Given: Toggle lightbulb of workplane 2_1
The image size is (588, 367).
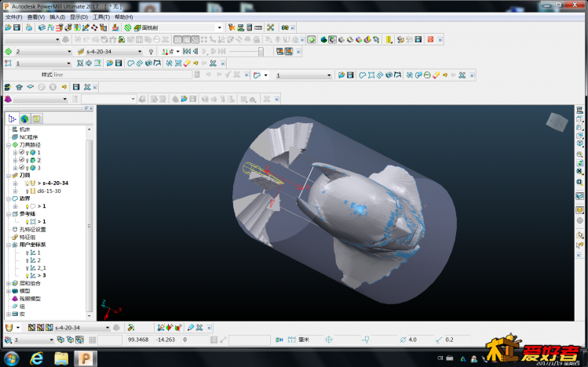Looking at the screenshot, I should coord(27,268).
